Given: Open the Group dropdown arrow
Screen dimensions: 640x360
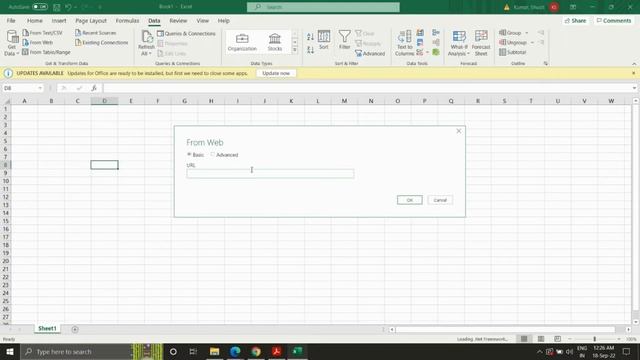Looking at the screenshot, I should tap(527, 33).
